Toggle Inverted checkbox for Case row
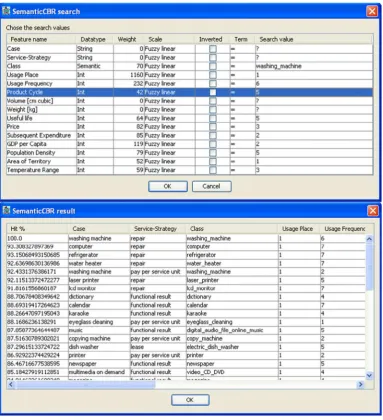 coord(213,49)
